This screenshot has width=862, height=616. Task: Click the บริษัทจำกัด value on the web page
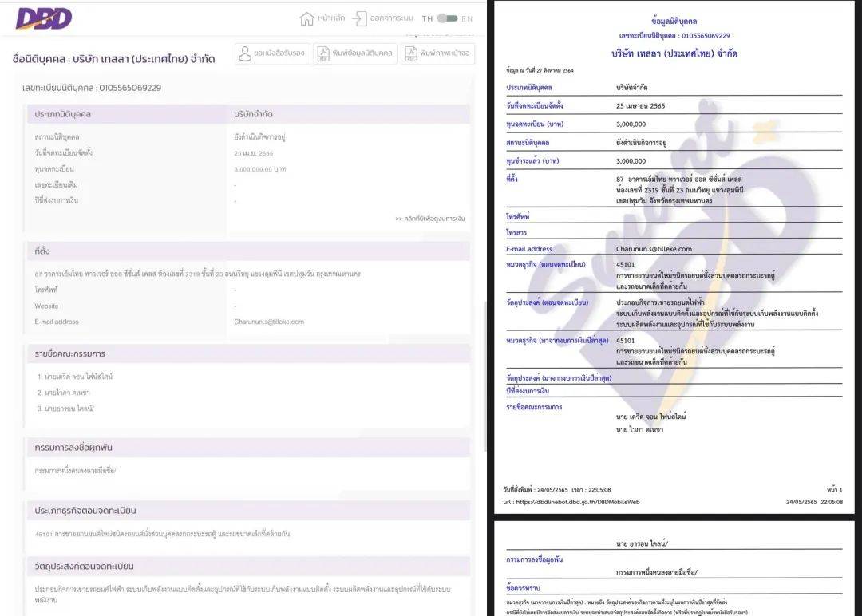pos(253,114)
